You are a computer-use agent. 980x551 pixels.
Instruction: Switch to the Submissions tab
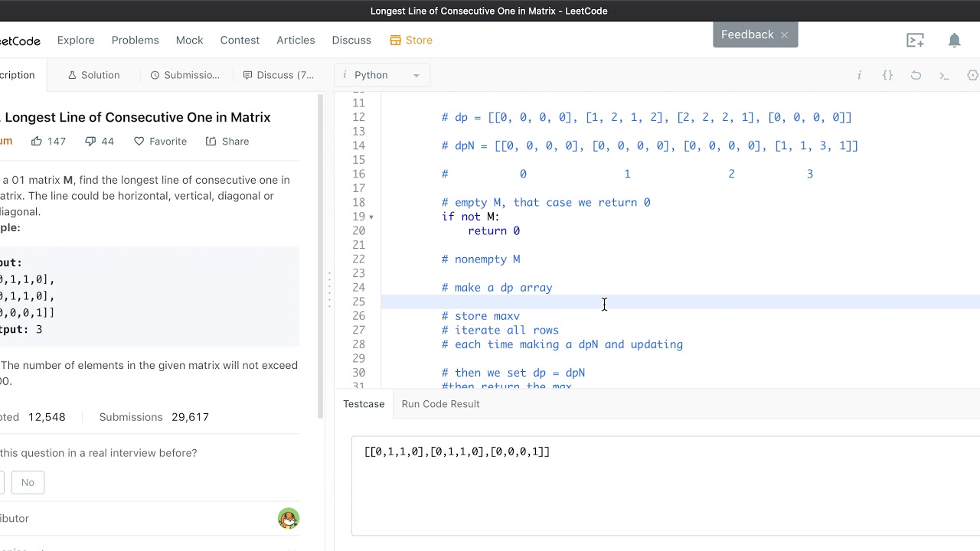point(185,75)
